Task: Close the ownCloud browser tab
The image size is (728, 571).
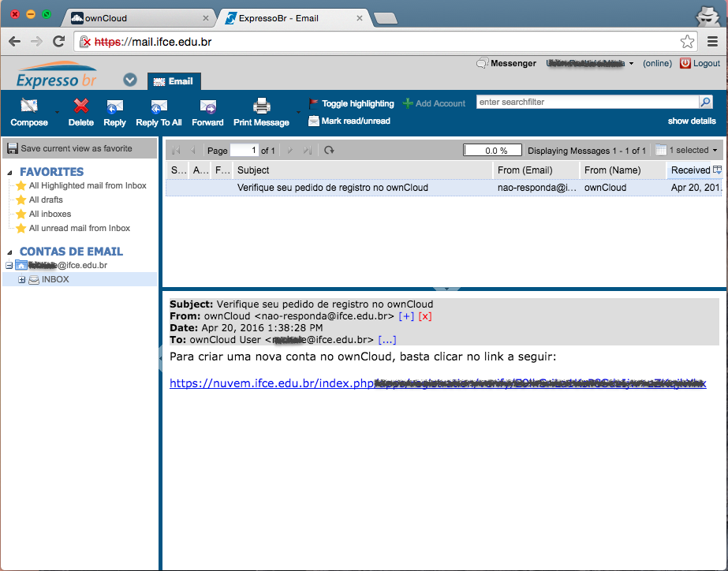Action: pyautogui.click(x=206, y=18)
